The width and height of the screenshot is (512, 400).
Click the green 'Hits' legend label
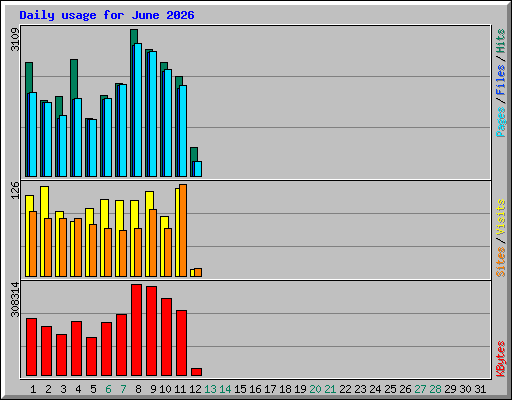coord(500,41)
